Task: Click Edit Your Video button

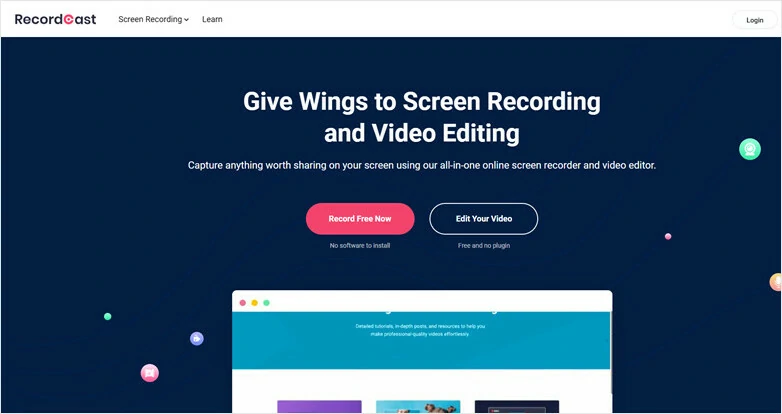Action: pos(484,218)
